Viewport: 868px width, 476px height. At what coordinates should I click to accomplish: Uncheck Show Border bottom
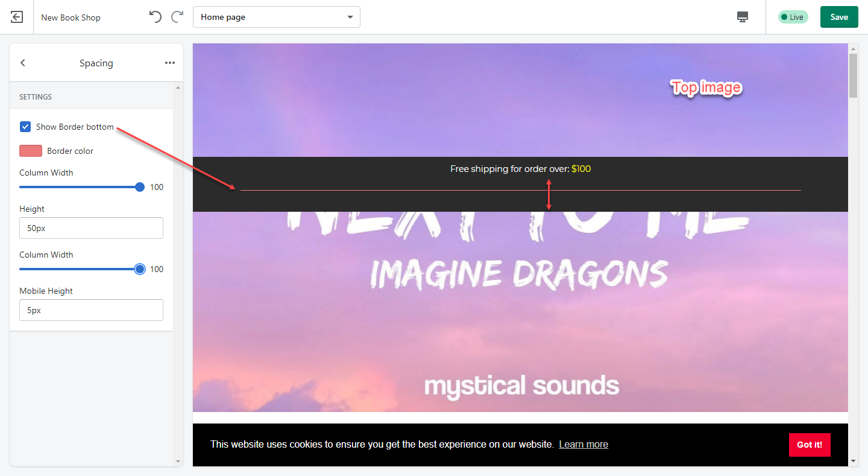(25, 127)
